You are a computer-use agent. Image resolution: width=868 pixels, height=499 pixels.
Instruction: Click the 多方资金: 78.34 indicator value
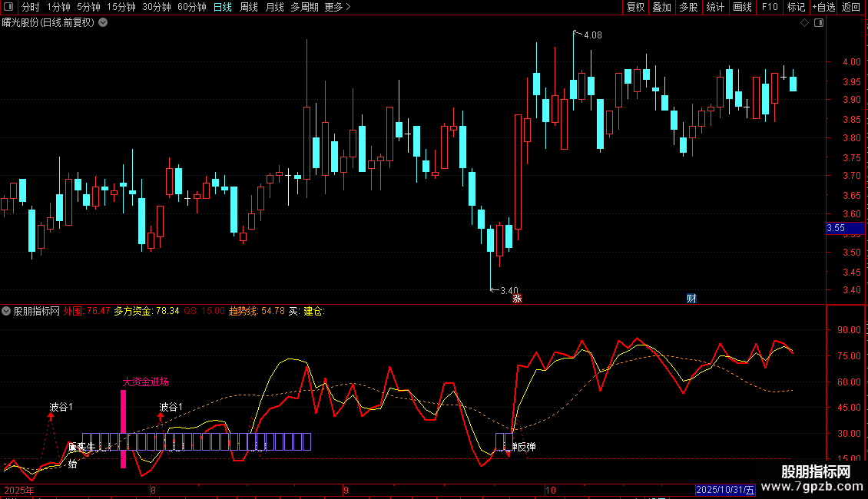tap(147, 311)
